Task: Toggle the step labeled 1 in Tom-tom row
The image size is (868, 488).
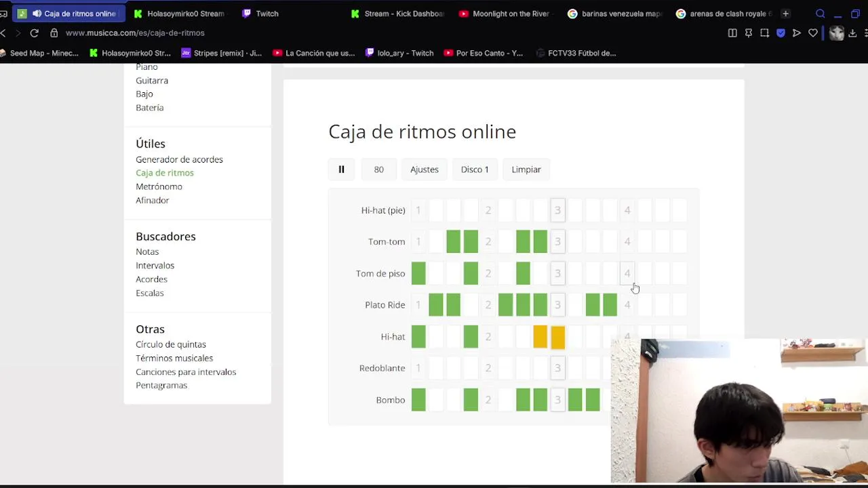Action: tap(418, 242)
